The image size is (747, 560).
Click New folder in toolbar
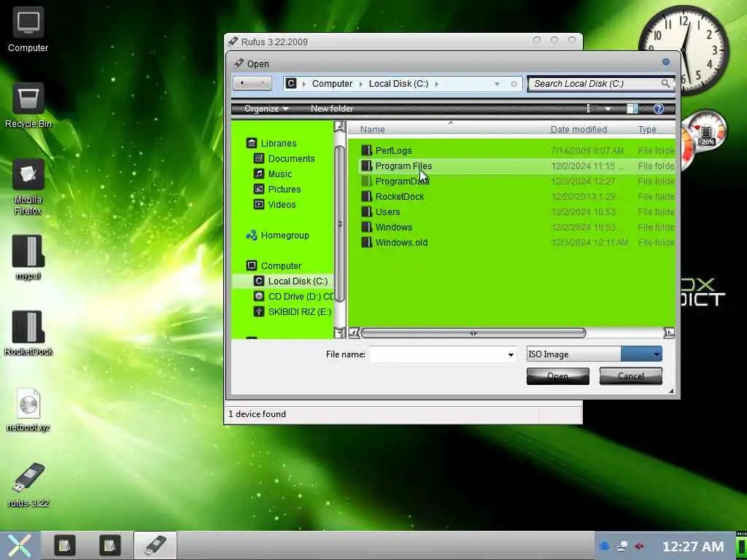tap(332, 109)
